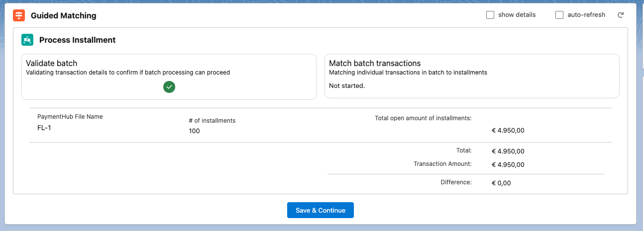Viewport: 644px width, 231px height.
Task: Click the PaymentHub File Name label
Action: click(70, 117)
